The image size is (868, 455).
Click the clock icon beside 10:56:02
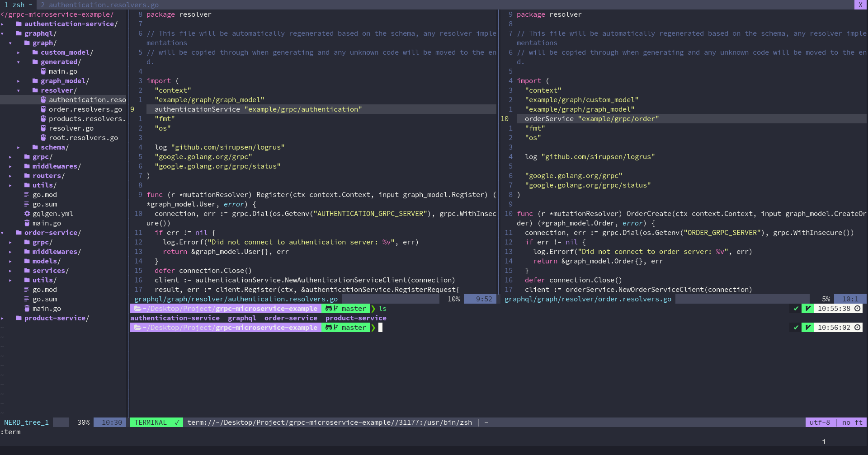coord(857,328)
